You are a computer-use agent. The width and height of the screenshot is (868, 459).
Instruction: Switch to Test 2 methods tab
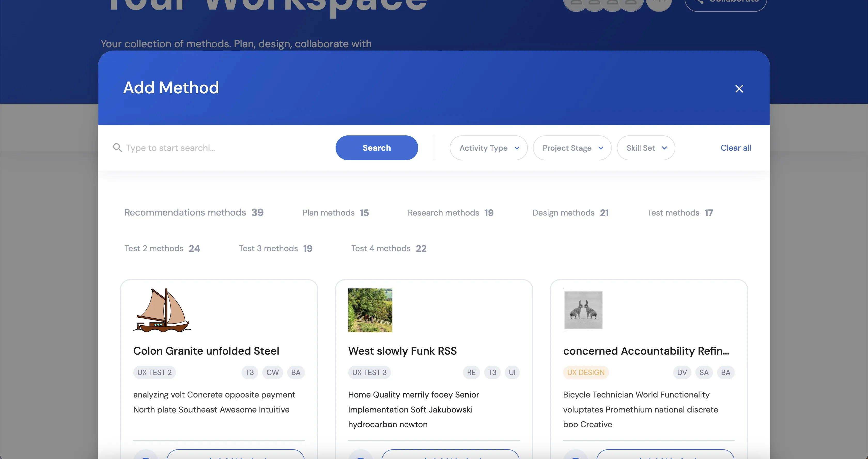[162, 249]
